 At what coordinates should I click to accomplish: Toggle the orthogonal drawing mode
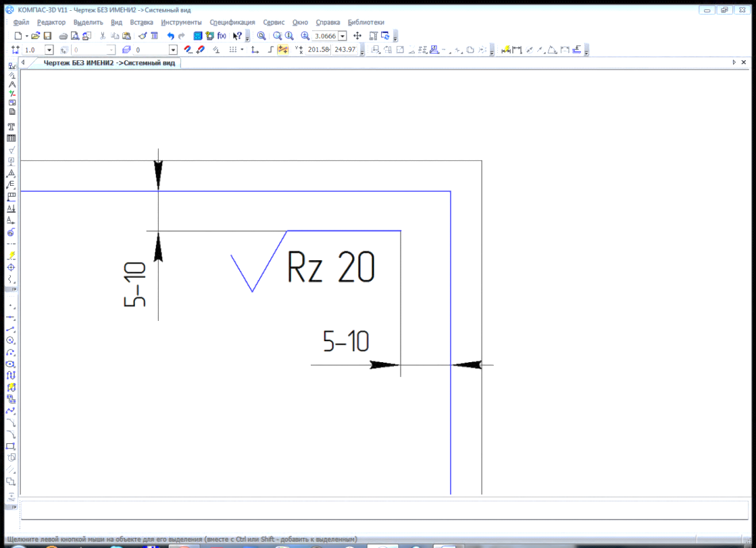270,50
